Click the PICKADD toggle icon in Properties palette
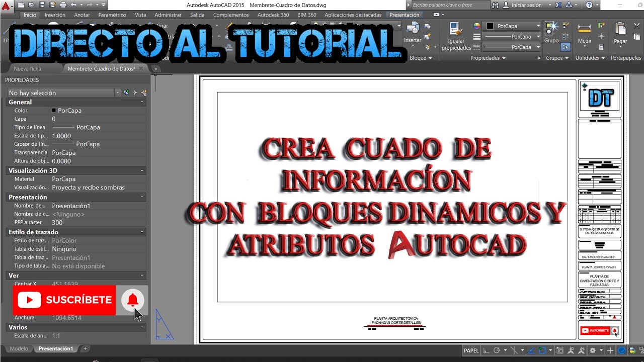This screenshot has height=362, width=644. (126, 93)
